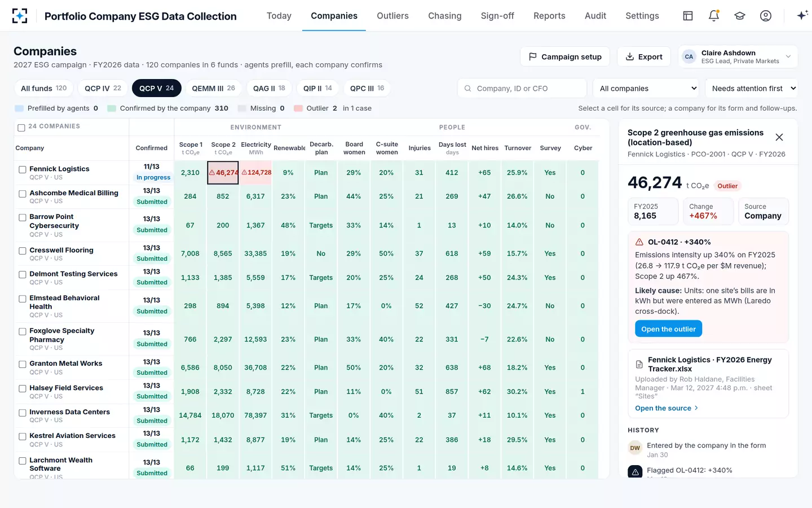
Task: Select the Cresswell Flooring checkbox
Action: (x=23, y=251)
